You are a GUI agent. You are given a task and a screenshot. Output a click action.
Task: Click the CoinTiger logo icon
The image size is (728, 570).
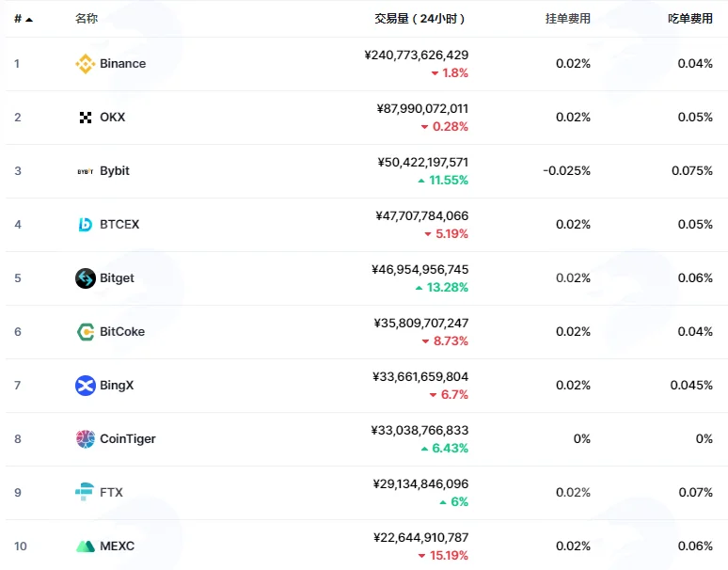tap(86, 439)
